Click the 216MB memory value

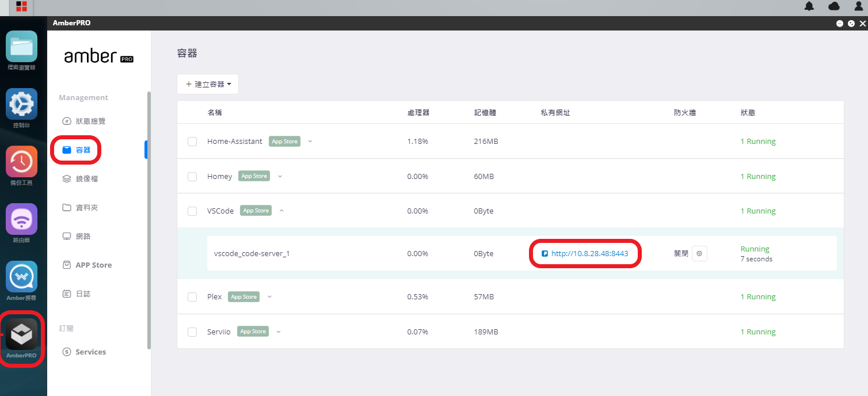(486, 142)
